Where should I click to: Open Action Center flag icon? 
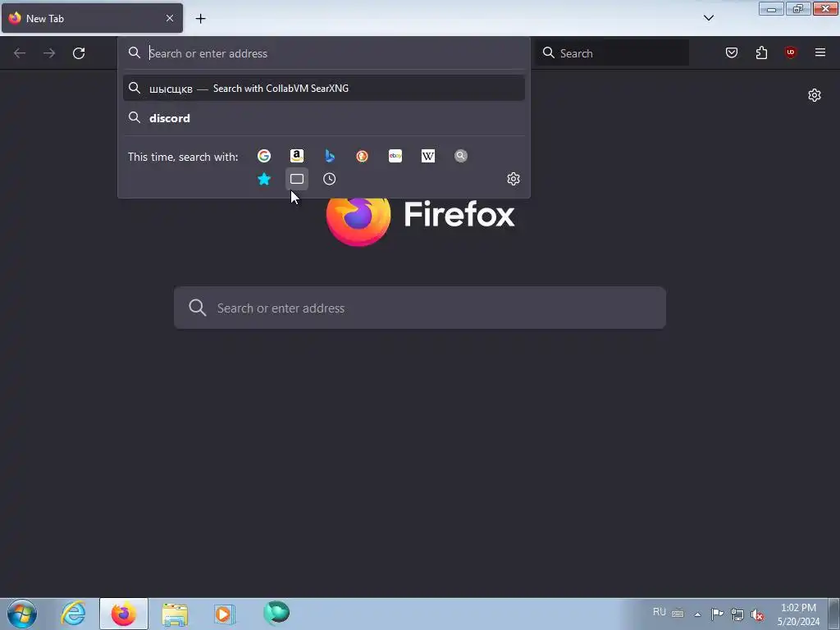[717, 614]
